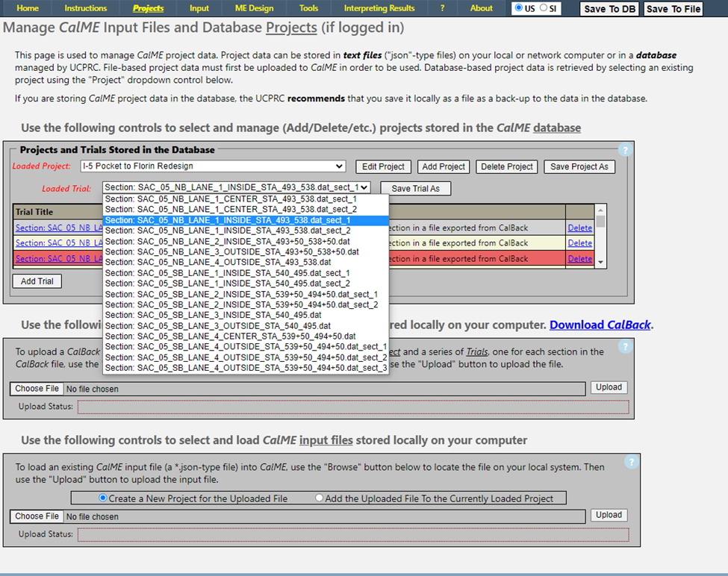728x576 pixels.
Task: Open the Tools menu
Action: (308, 8)
